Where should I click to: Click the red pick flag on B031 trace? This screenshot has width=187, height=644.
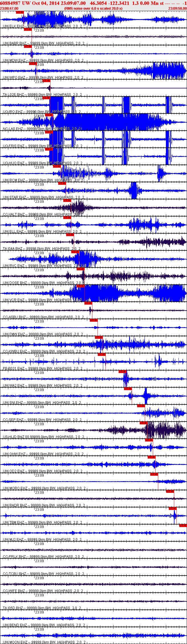point(101,355)
